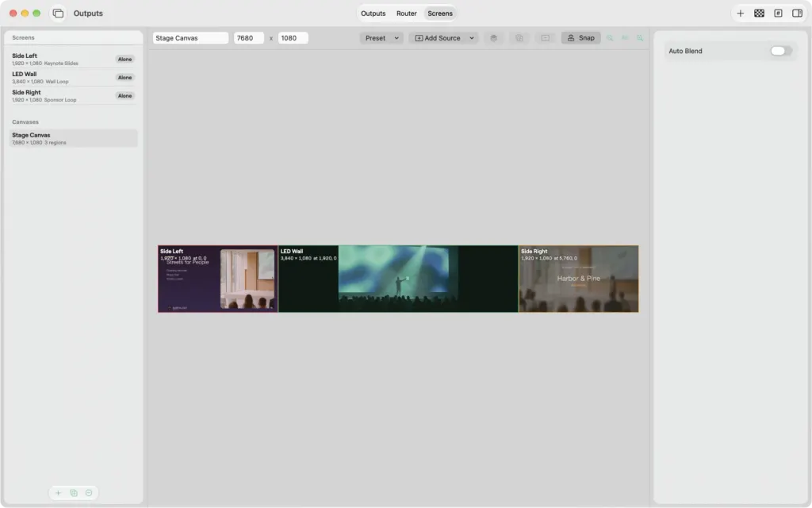812x508 pixels.
Task: Click the remove region rectangle icon
Action: (546, 38)
